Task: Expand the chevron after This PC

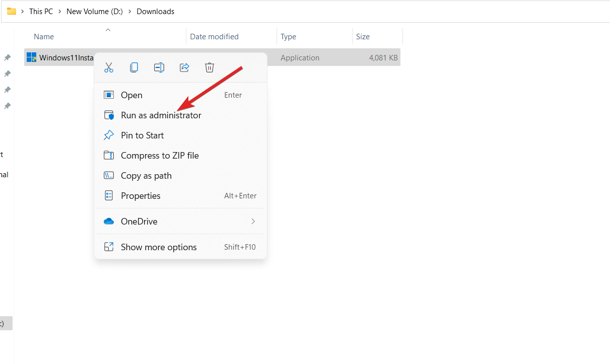Action: [x=60, y=12]
